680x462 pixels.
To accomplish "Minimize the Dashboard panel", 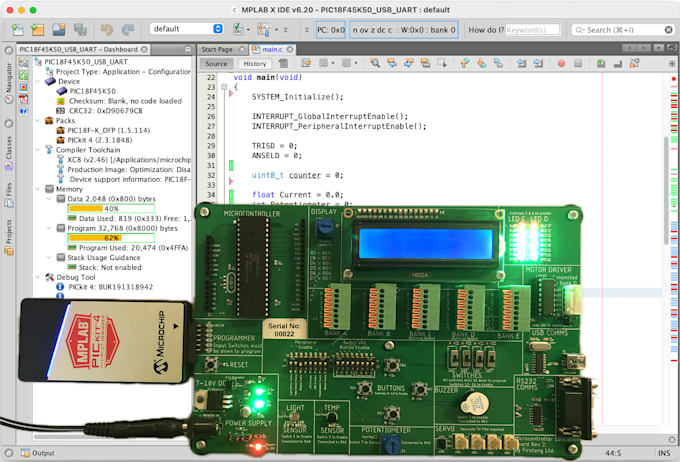I will coord(188,49).
